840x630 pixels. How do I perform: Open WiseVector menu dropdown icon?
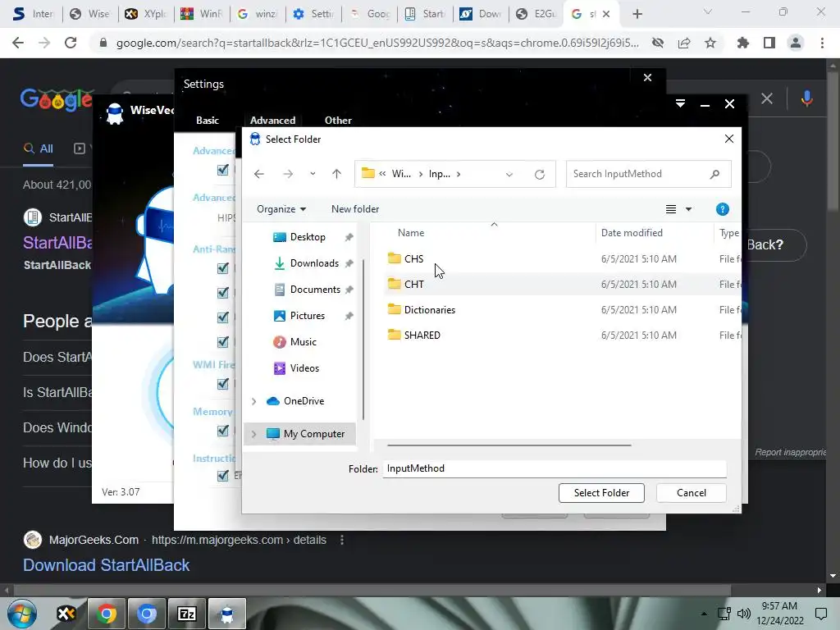pyautogui.click(x=680, y=104)
